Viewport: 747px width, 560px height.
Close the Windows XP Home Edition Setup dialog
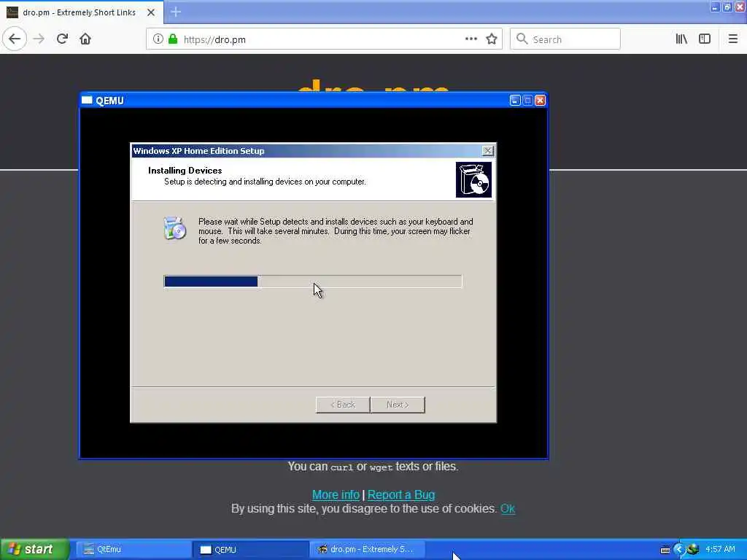487,151
